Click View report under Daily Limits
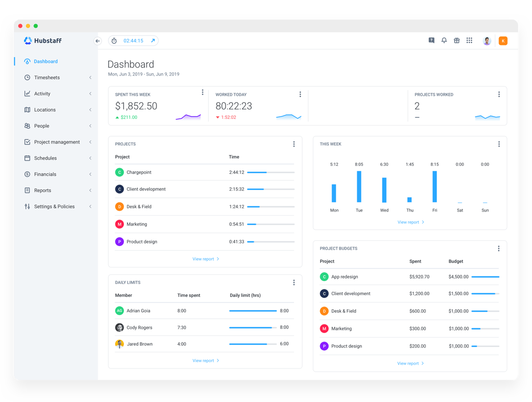The width and height of the screenshot is (532, 402). point(203,360)
